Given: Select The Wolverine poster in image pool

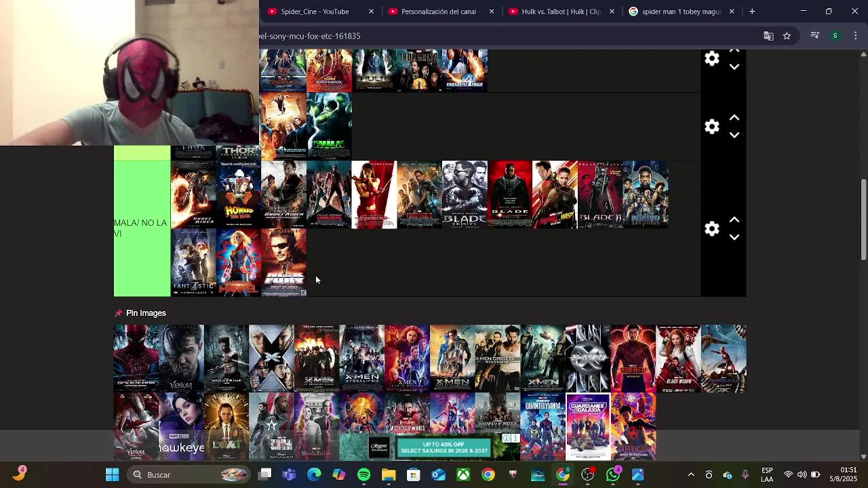Looking at the screenshot, I should tap(226, 358).
